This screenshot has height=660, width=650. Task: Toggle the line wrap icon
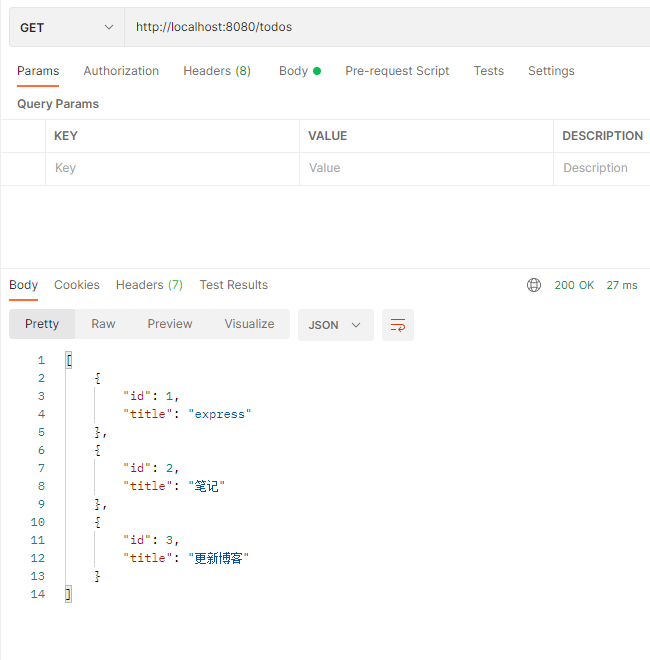[x=398, y=325]
